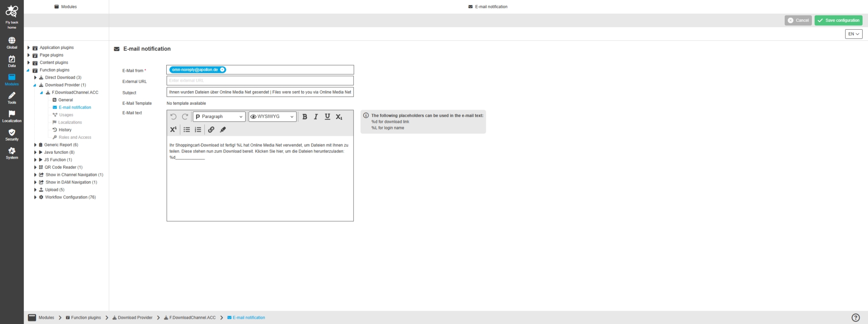
Task: Click the modules icon in breadcrumb bar
Action: pos(32,317)
